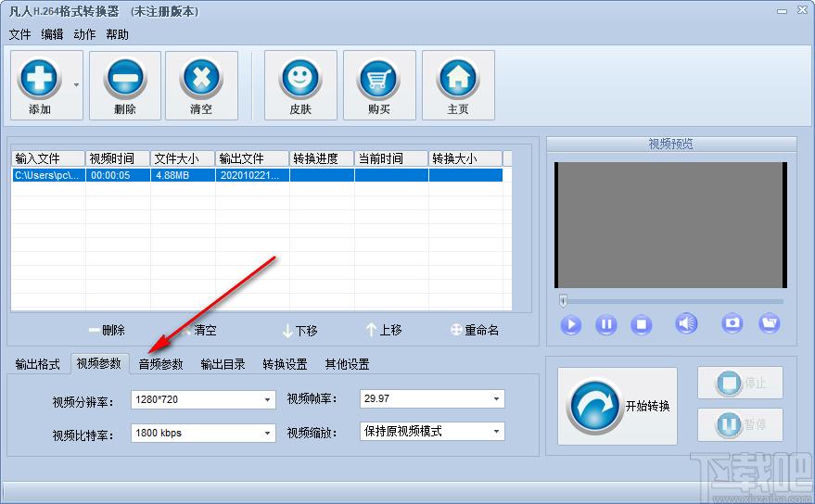Viewport: 815px width, 504px height.
Task: Move the file up with 上移
Action: (x=384, y=330)
